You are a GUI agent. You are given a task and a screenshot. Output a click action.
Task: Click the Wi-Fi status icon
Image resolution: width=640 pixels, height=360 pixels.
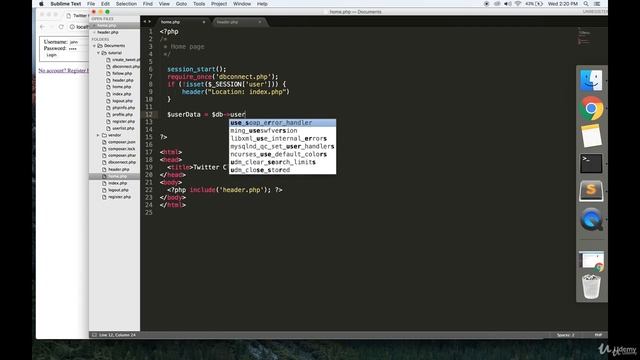pos(518,4)
